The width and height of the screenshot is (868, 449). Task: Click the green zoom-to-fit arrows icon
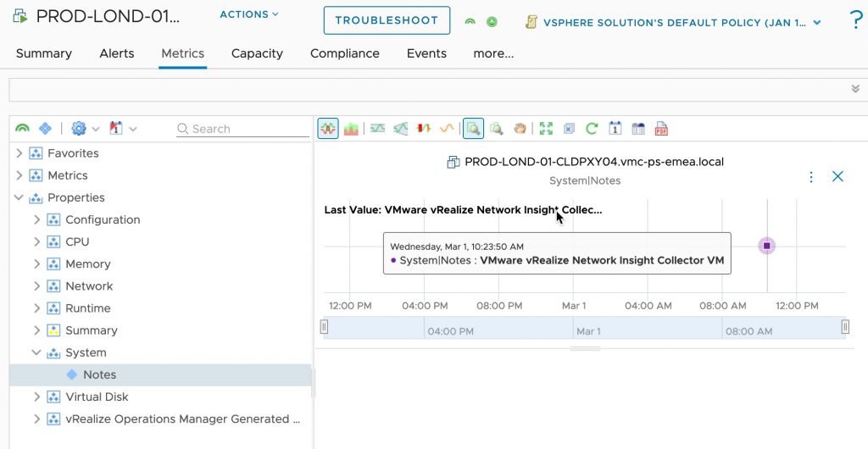(547, 129)
